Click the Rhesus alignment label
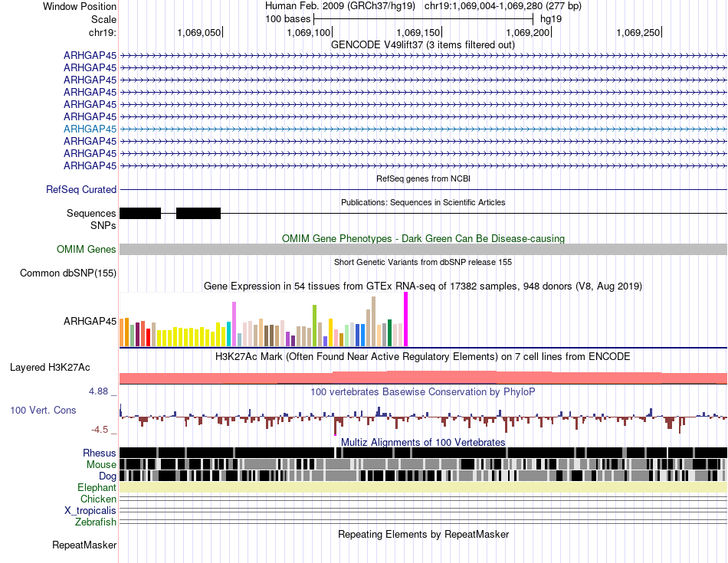The width and height of the screenshot is (728, 563). (100, 453)
